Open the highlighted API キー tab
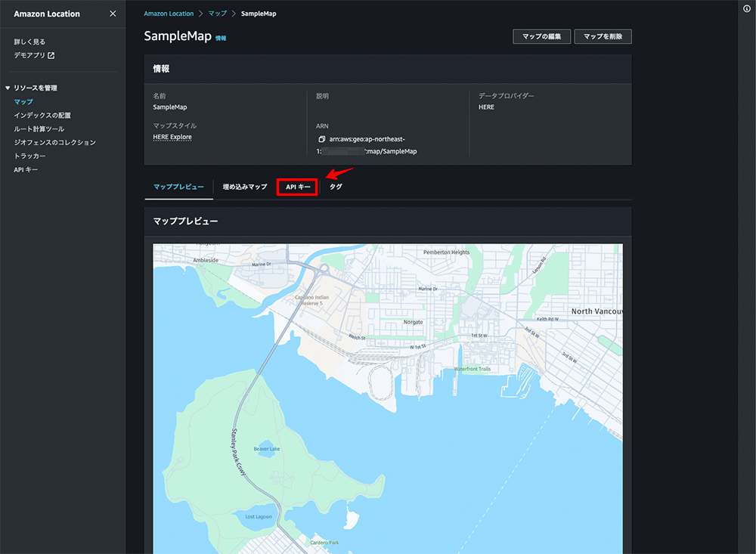The height and width of the screenshot is (554, 756). tap(297, 186)
